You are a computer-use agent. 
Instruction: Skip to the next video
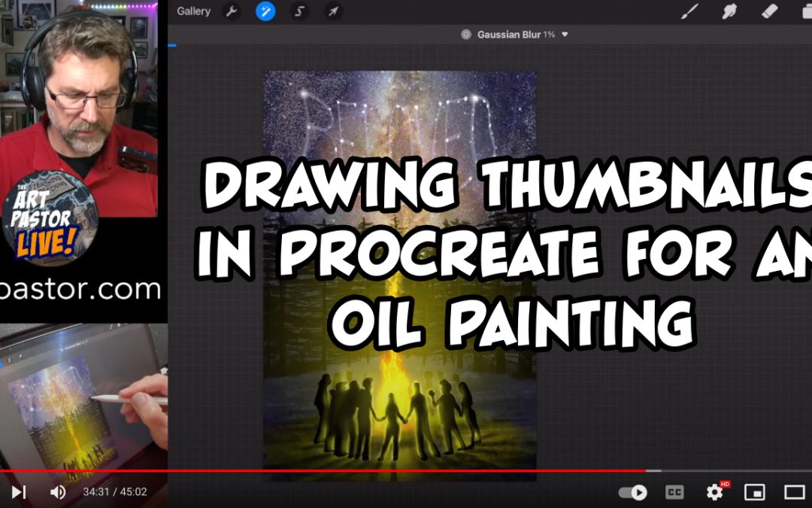19,492
